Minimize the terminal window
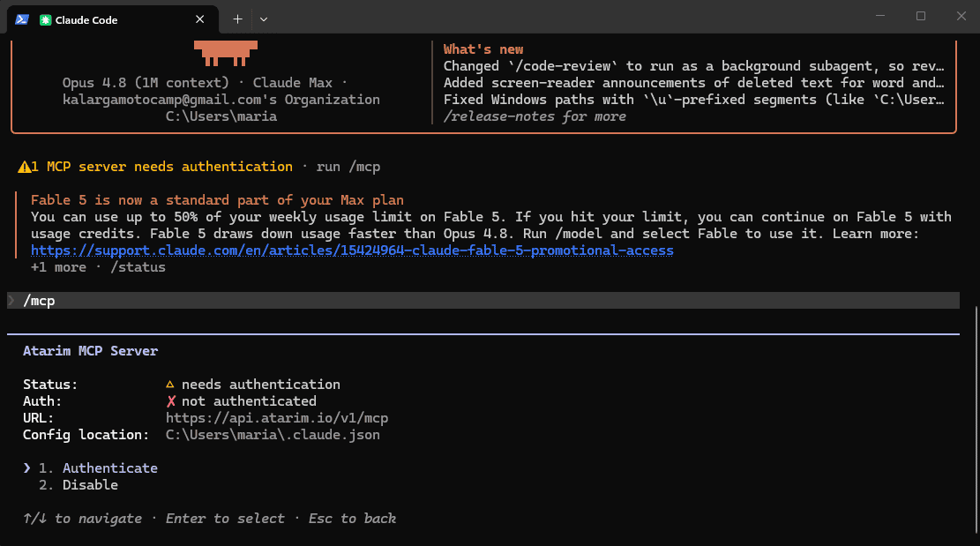This screenshot has height=546, width=980. 880,16
